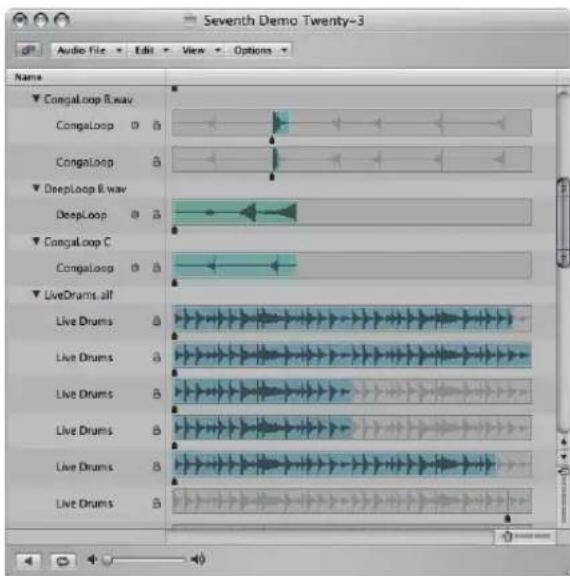Select the sixth Live Drums region name

[84, 504]
